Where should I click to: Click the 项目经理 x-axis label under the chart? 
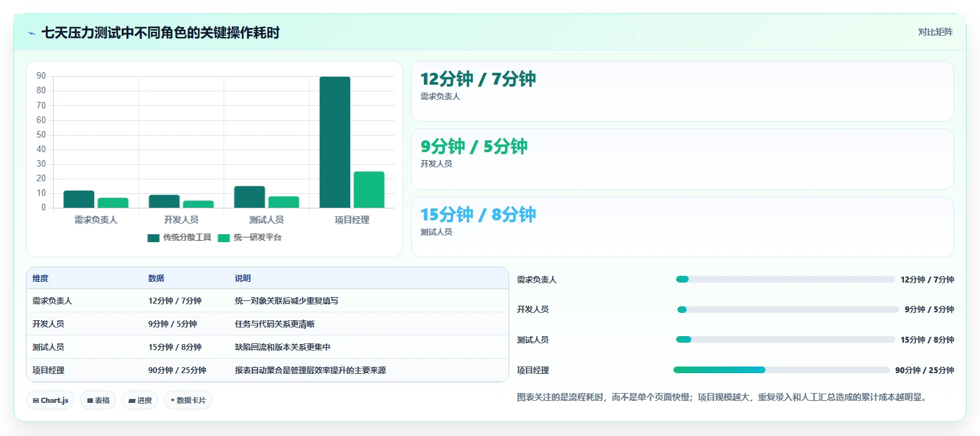(352, 220)
